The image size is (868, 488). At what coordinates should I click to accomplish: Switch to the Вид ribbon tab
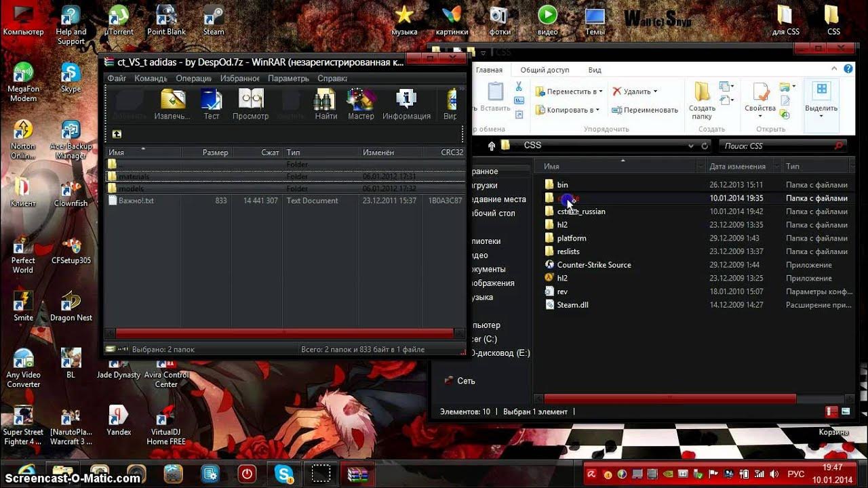pyautogui.click(x=595, y=70)
